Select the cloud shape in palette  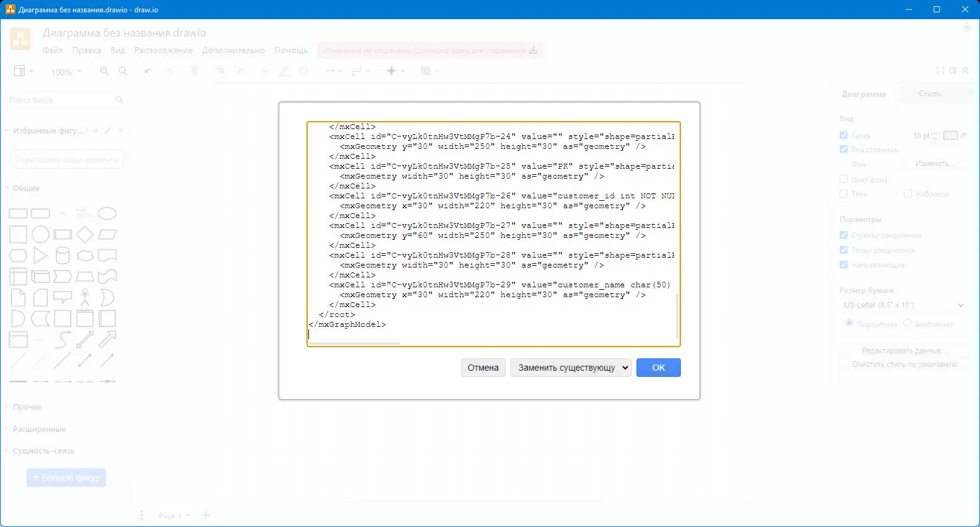pos(85,256)
